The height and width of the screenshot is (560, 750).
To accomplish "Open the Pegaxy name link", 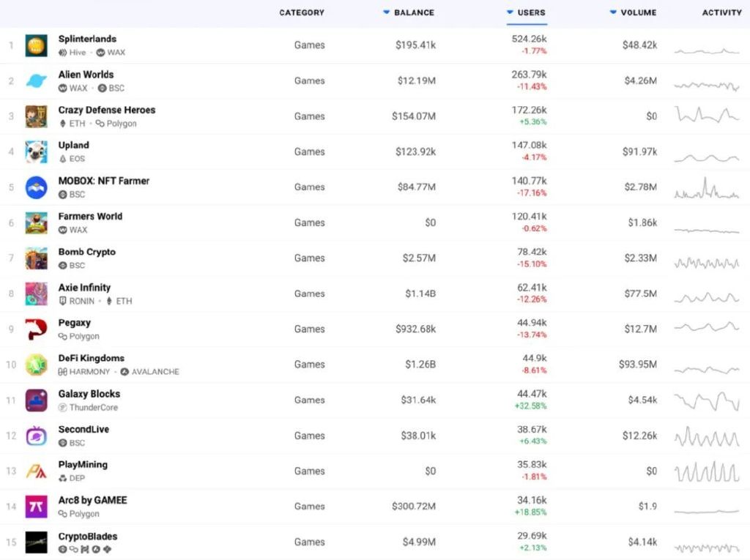I will tap(75, 323).
